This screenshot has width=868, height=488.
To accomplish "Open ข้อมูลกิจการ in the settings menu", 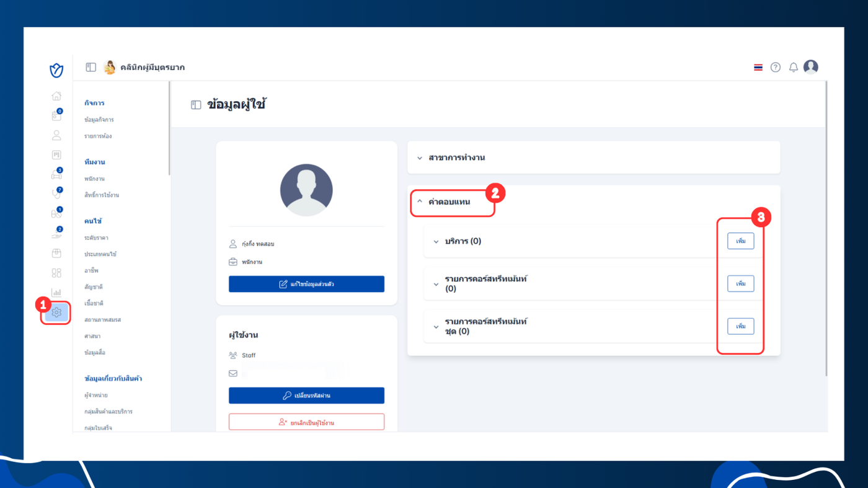I will click(99, 120).
